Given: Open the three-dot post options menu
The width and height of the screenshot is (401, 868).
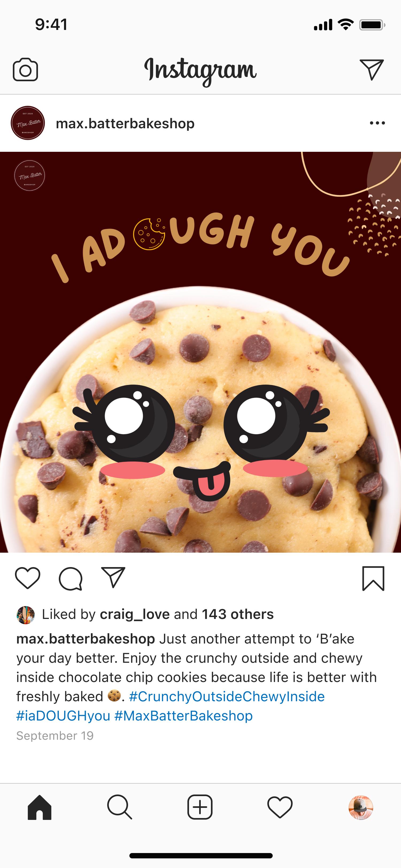Looking at the screenshot, I should pos(377,123).
